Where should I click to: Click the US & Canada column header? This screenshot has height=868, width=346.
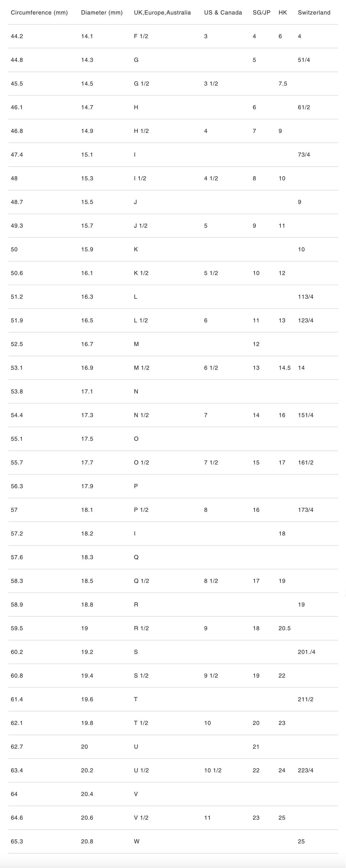223,13
